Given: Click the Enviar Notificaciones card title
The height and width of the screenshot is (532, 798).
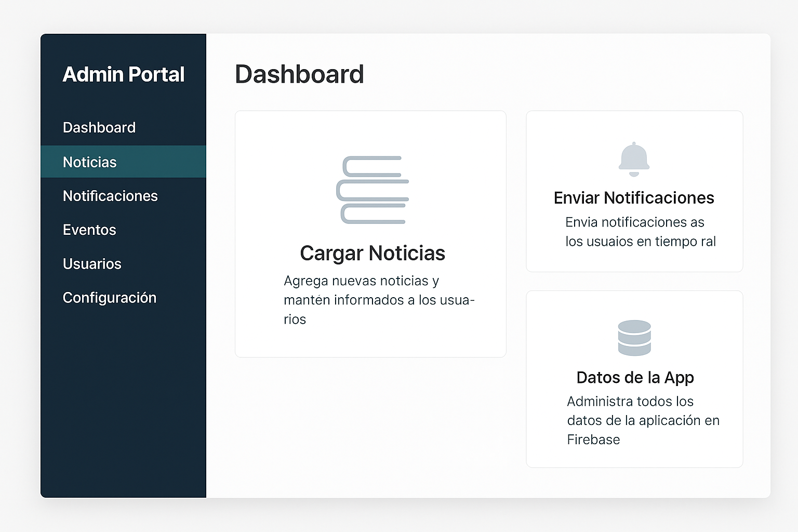Looking at the screenshot, I should [x=634, y=198].
